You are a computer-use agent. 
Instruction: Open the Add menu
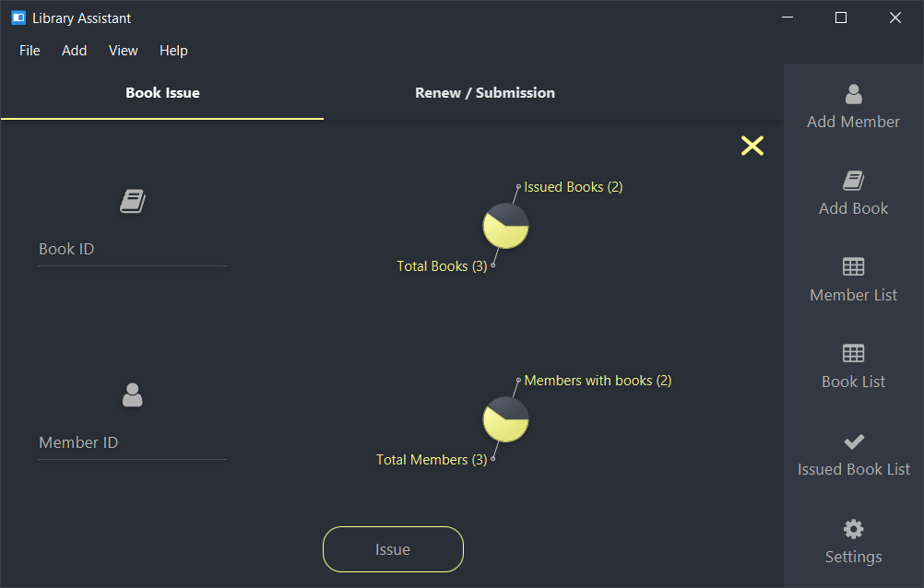point(75,51)
